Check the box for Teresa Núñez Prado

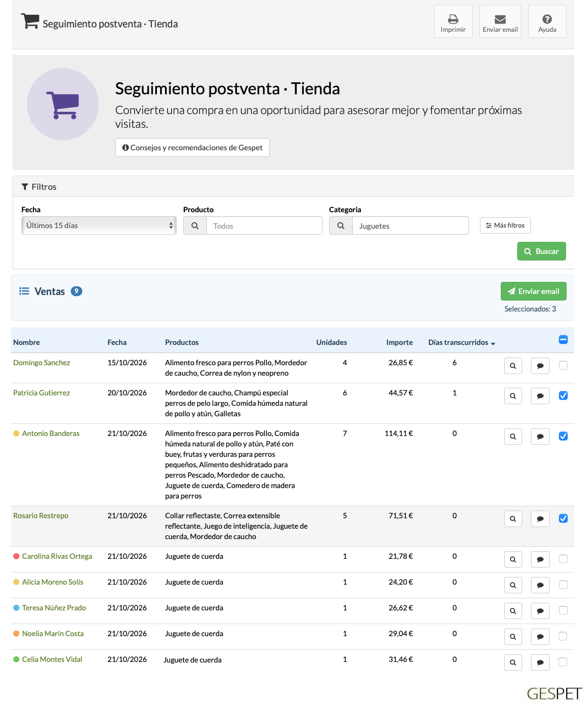coord(563,610)
